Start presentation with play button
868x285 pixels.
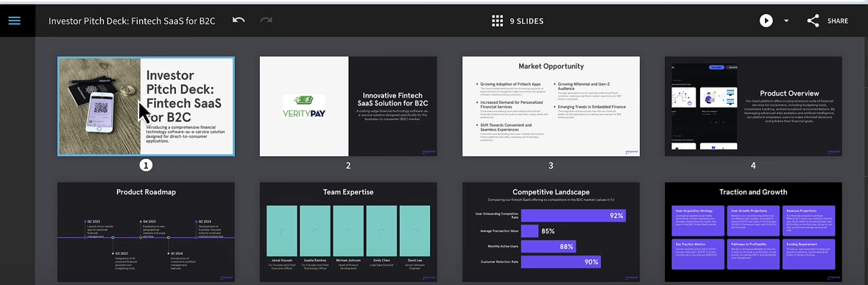[766, 21]
